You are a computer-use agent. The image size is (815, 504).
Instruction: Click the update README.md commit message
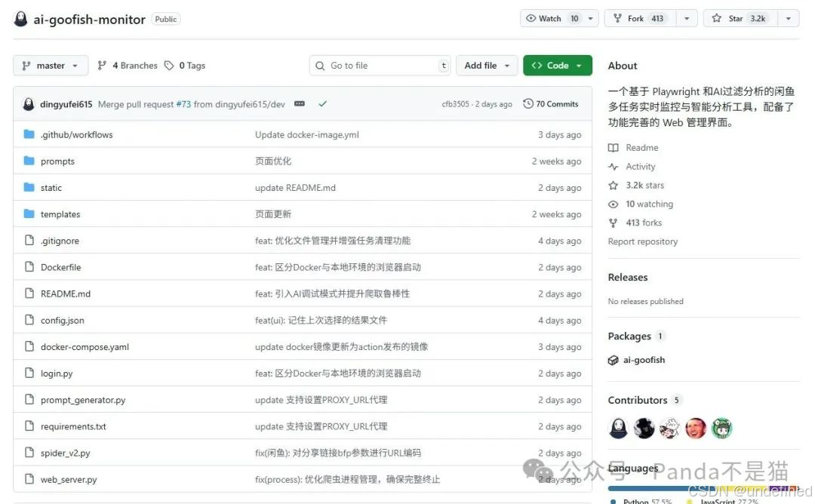pos(295,188)
